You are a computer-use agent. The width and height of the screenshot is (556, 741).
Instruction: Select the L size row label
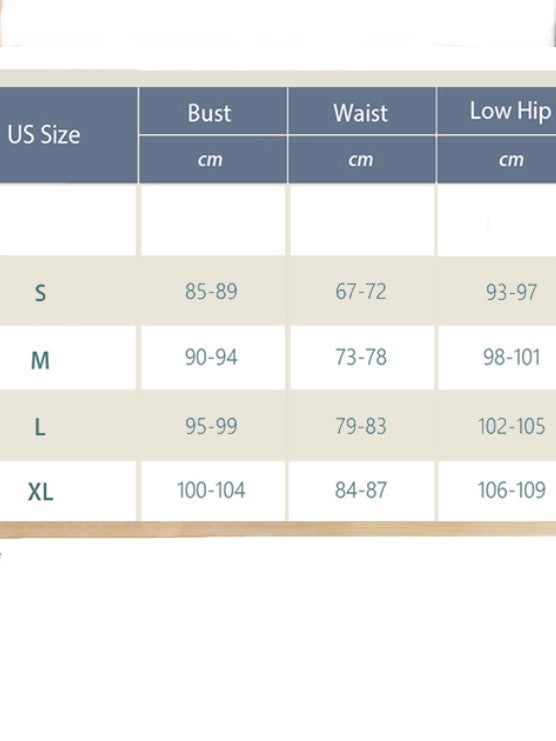pyautogui.click(x=40, y=427)
